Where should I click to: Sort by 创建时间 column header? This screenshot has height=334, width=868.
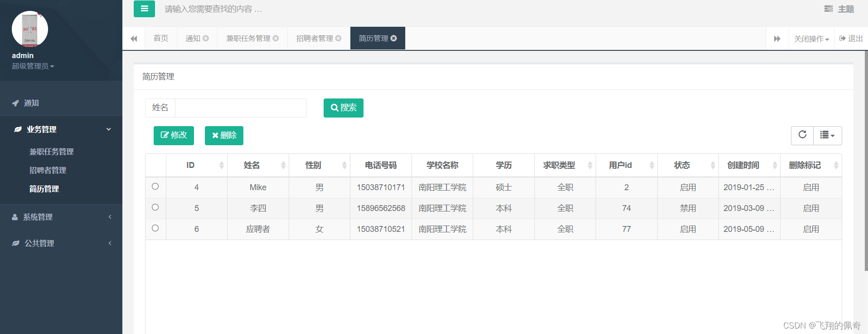tap(749, 165)
